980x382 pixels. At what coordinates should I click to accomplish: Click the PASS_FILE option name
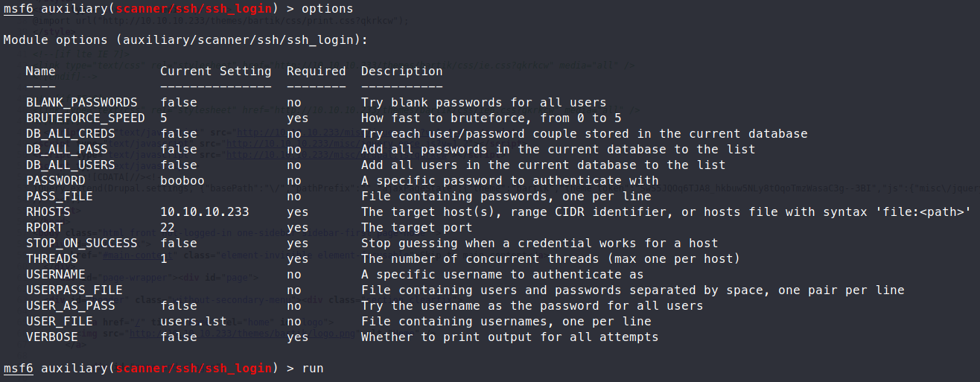click(59, 197)
